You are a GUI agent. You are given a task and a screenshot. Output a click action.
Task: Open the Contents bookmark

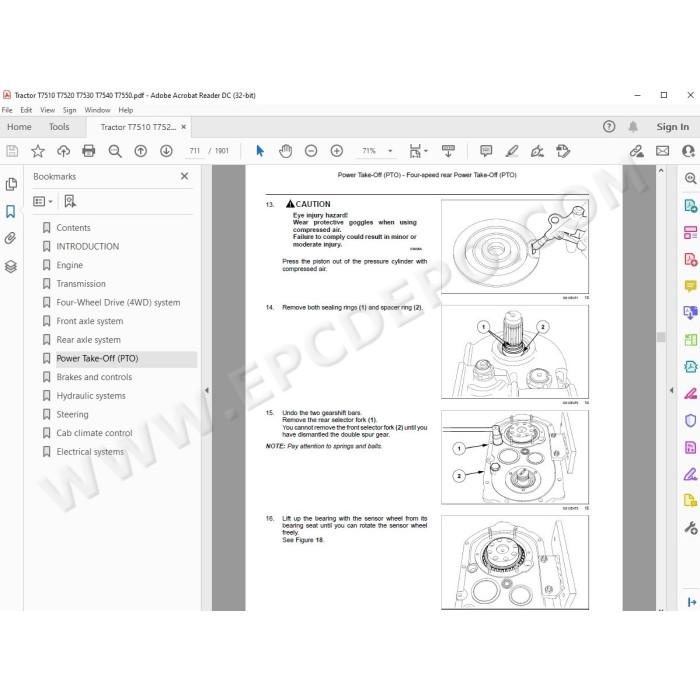coord(73,228)
